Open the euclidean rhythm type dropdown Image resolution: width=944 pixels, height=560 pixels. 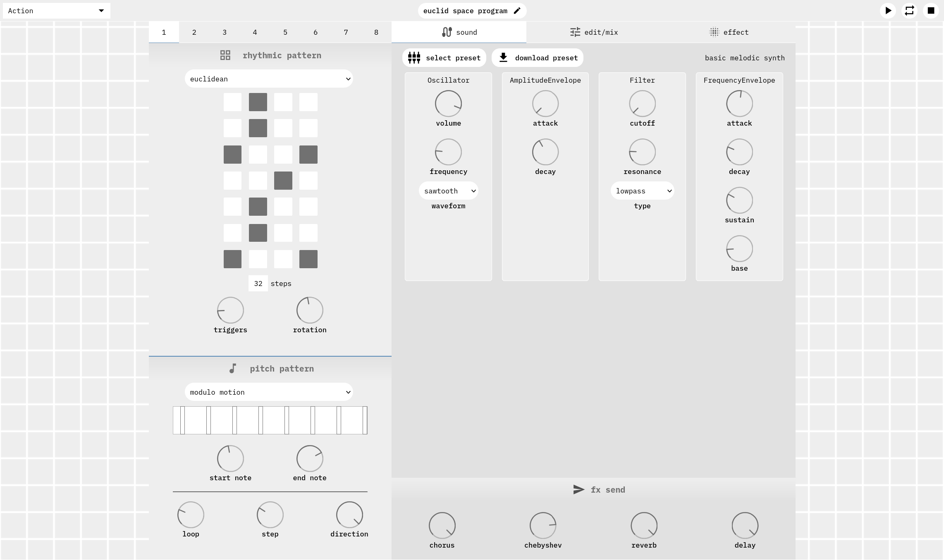tap(269, 79)
